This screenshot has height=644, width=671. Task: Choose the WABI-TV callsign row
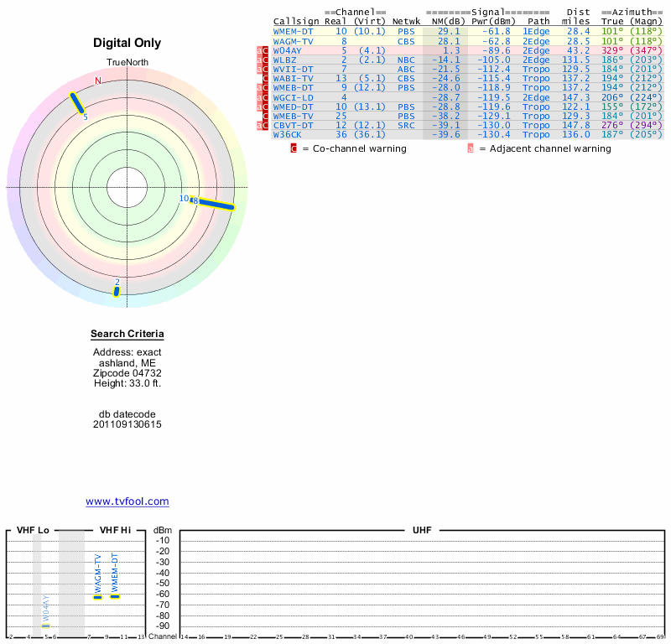pos(294,78)
